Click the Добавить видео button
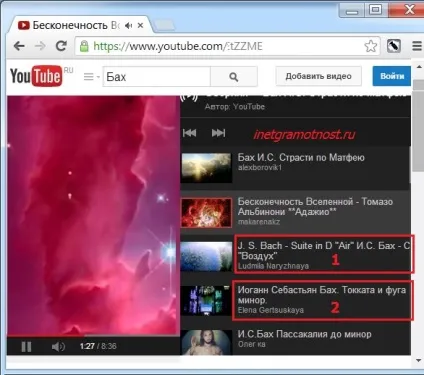This screenshot has height=375, width=424. pos(318,76)
